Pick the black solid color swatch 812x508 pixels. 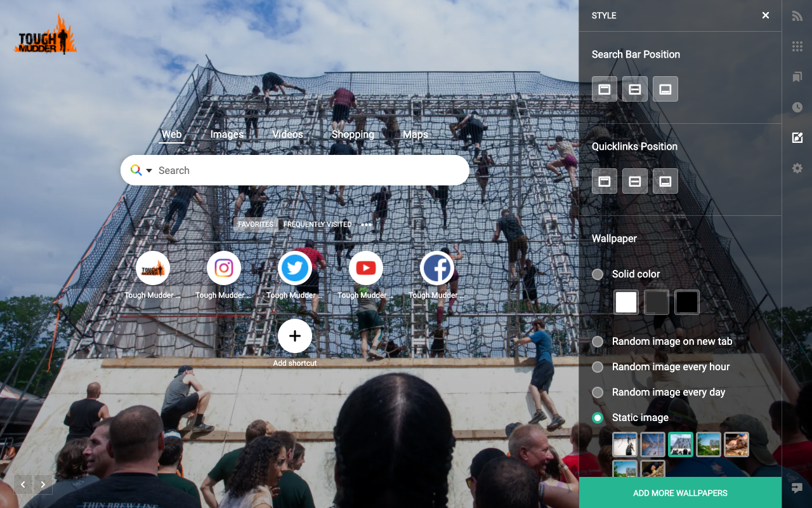tap(687, 302)
